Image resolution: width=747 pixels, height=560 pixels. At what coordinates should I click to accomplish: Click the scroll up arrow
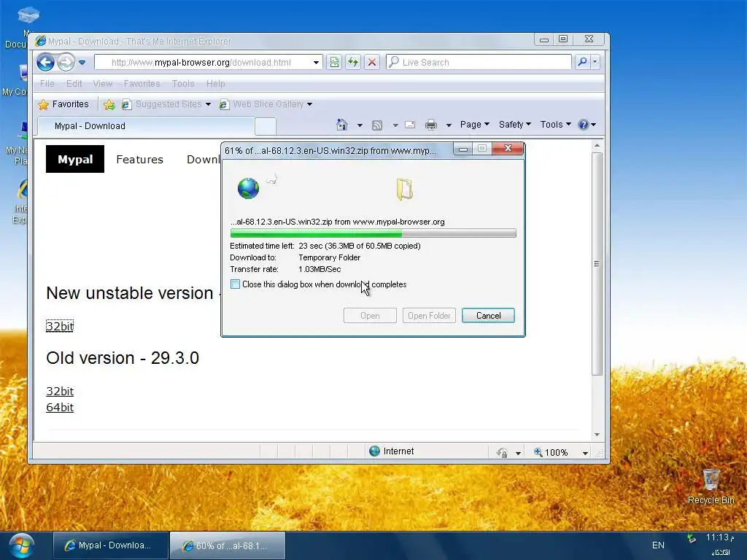597,145
